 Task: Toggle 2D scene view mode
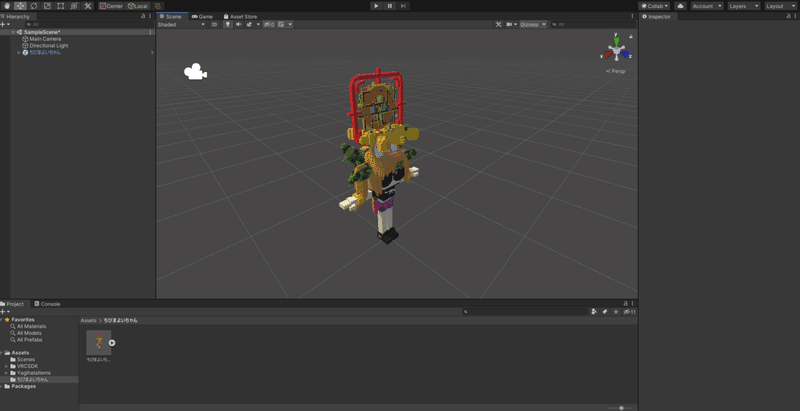(x=215, y=24)
